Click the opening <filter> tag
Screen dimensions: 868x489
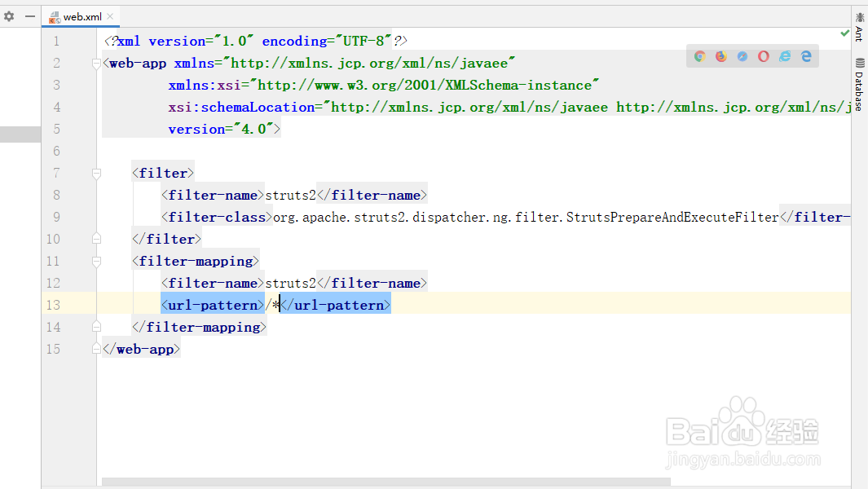tap(163, 174)
